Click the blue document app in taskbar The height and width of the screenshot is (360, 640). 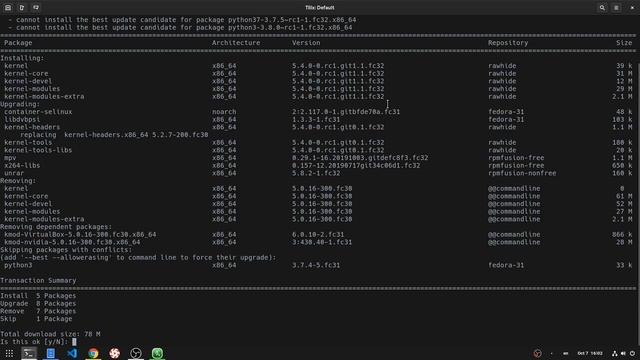click(51, 353)
